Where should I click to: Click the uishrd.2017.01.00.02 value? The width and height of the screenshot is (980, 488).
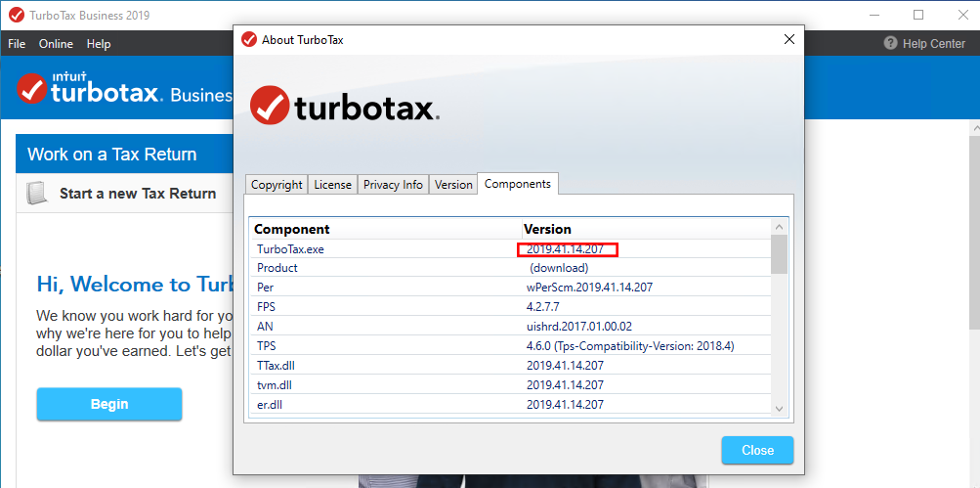click(x=578, y=326)
